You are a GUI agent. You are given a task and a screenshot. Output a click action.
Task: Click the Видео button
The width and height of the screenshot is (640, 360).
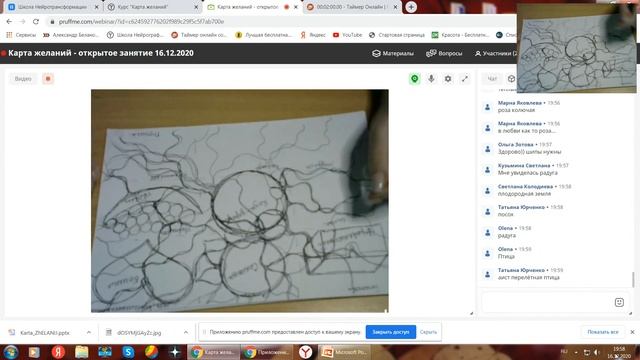click(x=23, y=79)
